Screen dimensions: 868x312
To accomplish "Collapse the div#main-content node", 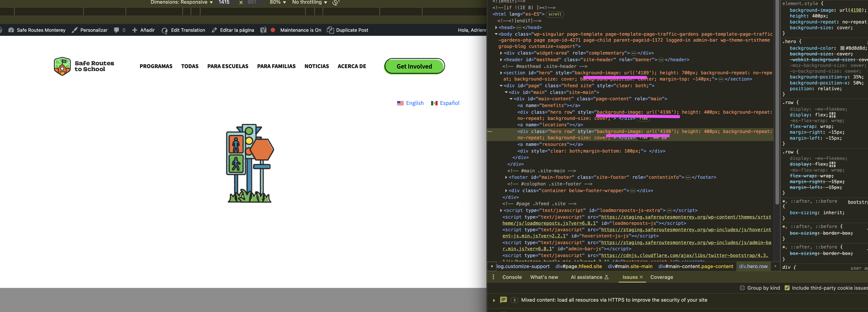I will 511,99.
